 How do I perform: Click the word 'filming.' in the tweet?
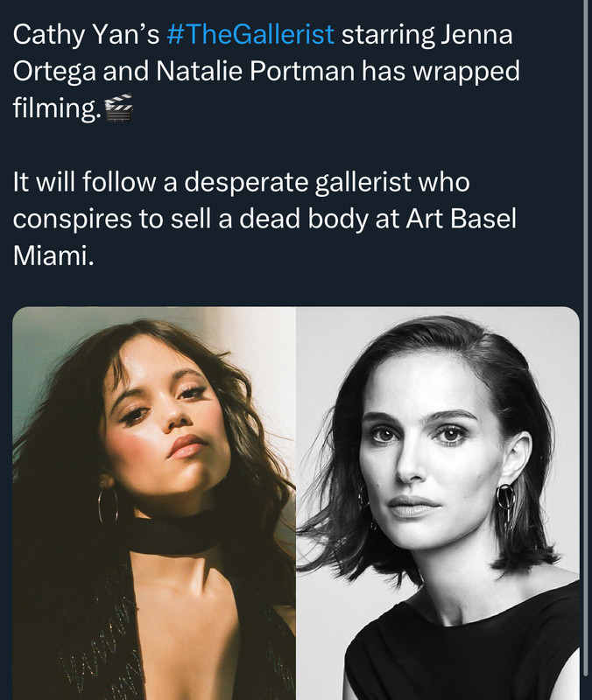[55, 108]
